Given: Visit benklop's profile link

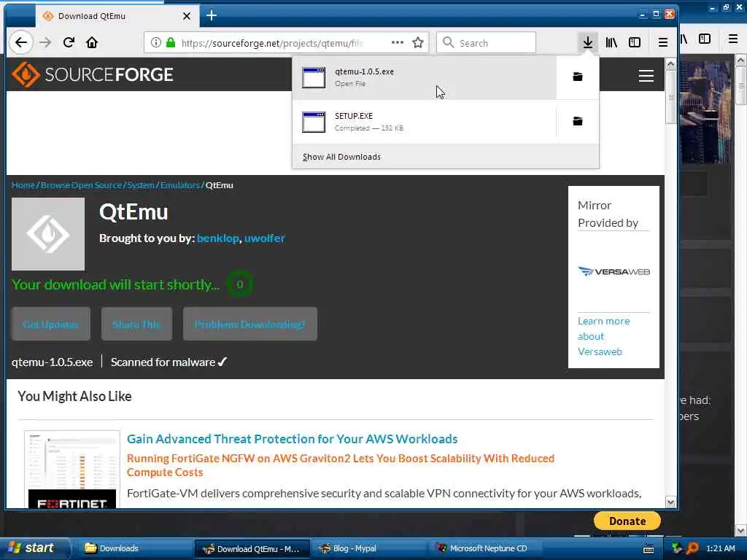Looking at the screenshot, I should click(217, 238).
